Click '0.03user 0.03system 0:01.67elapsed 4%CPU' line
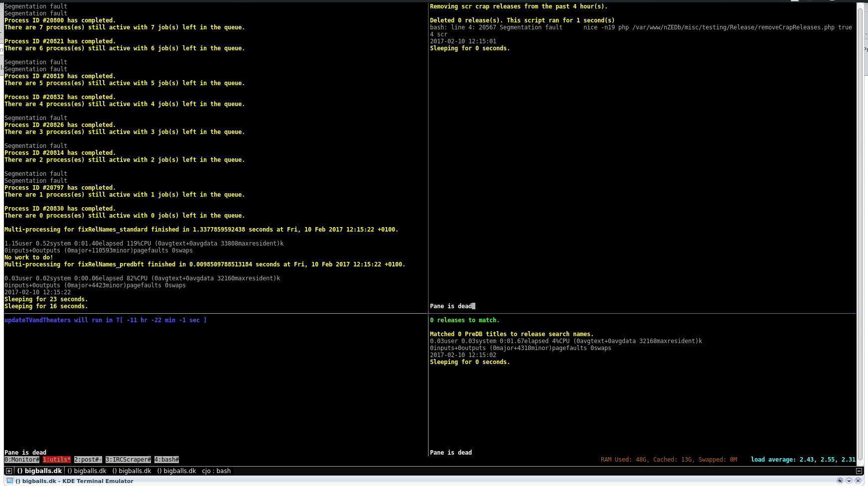Viewport: 868px width, 486px height. tap(566, 341)
